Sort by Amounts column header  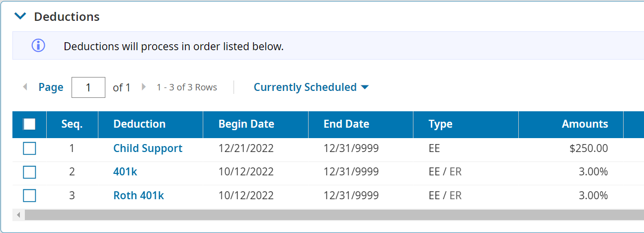pyautogui.click(x=585, y=124)
